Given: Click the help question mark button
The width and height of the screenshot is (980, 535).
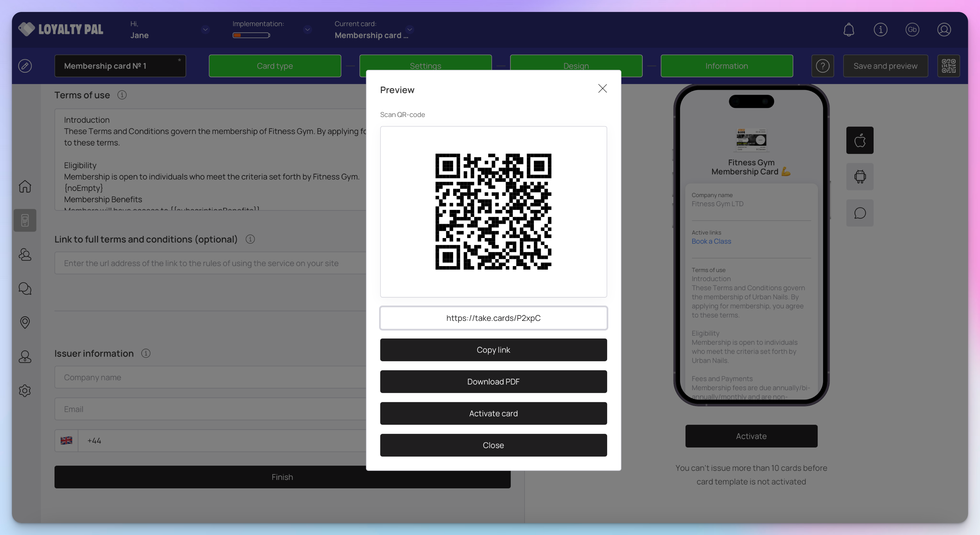Looking at the screenshot, I should point(822,66).
